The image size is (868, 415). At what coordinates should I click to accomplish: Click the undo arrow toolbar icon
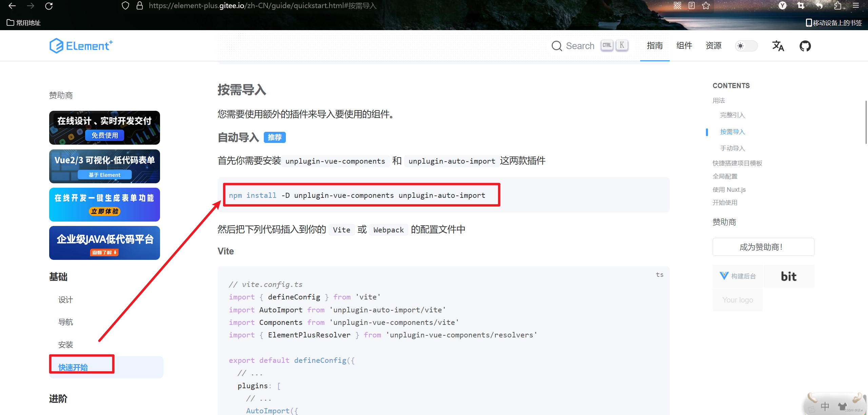pyautogui.click(x=819, y=5)
